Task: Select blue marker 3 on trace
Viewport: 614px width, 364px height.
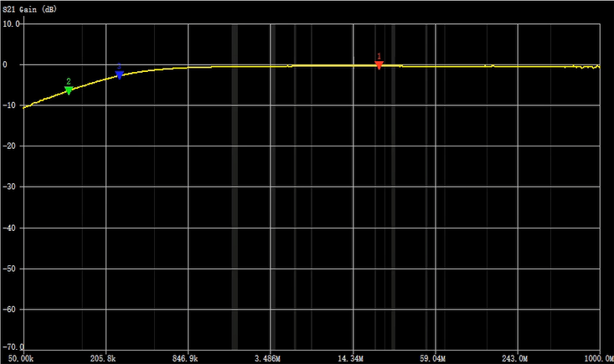Action: point(120,74)
